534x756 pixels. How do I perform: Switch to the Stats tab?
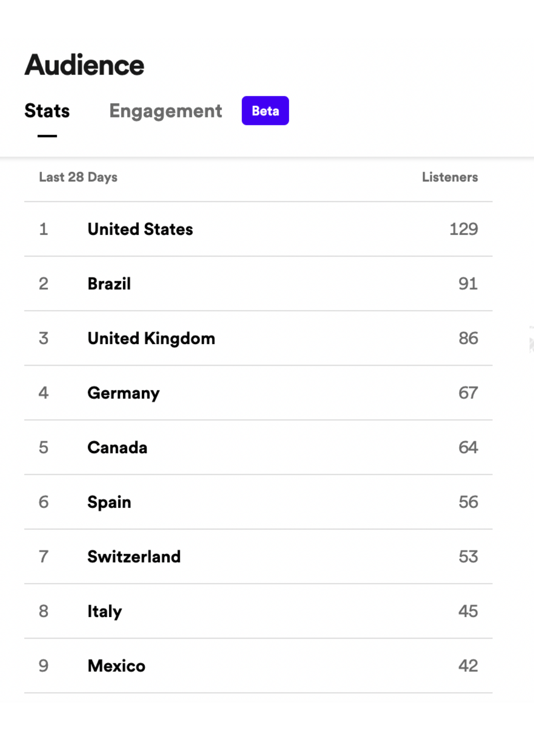coord(47,111)
